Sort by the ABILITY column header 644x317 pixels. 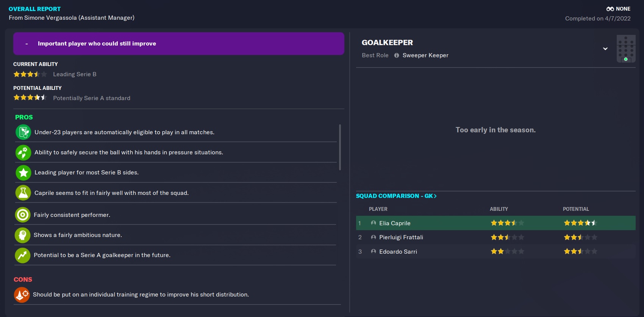[499, 209]
